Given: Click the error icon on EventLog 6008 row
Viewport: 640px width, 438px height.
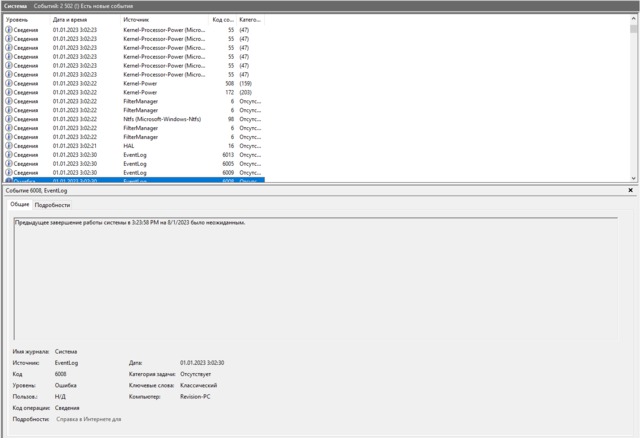Looking at the screenshot, I should [9, 181].
